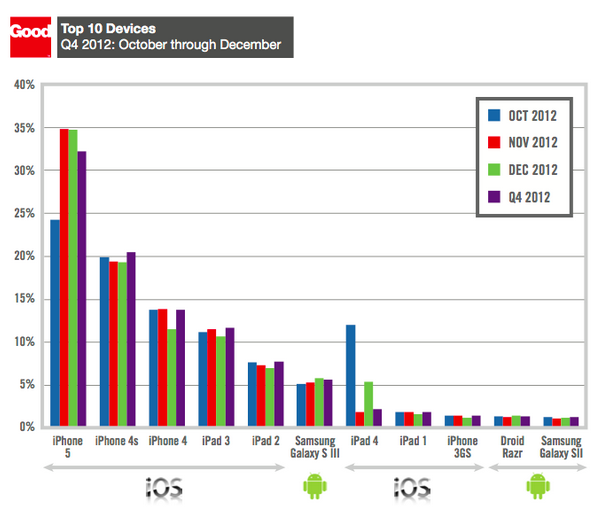Click the 'iPad 2' axis label
Image resolution: width=597 pixels, height=507 pixels.
pos(266,441)
